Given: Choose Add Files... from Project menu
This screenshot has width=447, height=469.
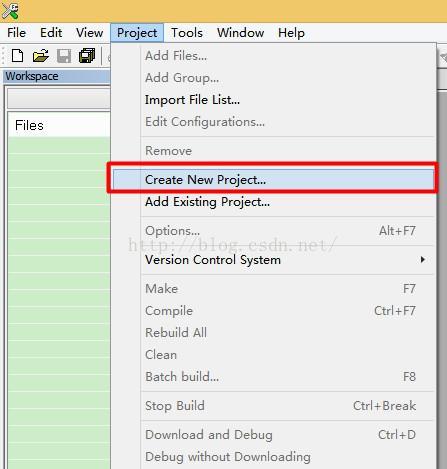Looking at the screenshot, I should (x=273, y=56).
